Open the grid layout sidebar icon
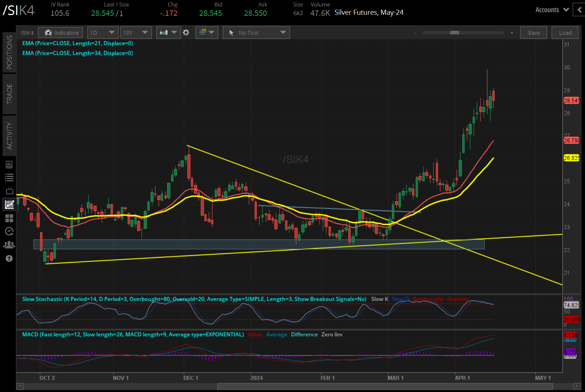Image resolution: width=585 pixels, height=392 pixels. coord(9,218)
